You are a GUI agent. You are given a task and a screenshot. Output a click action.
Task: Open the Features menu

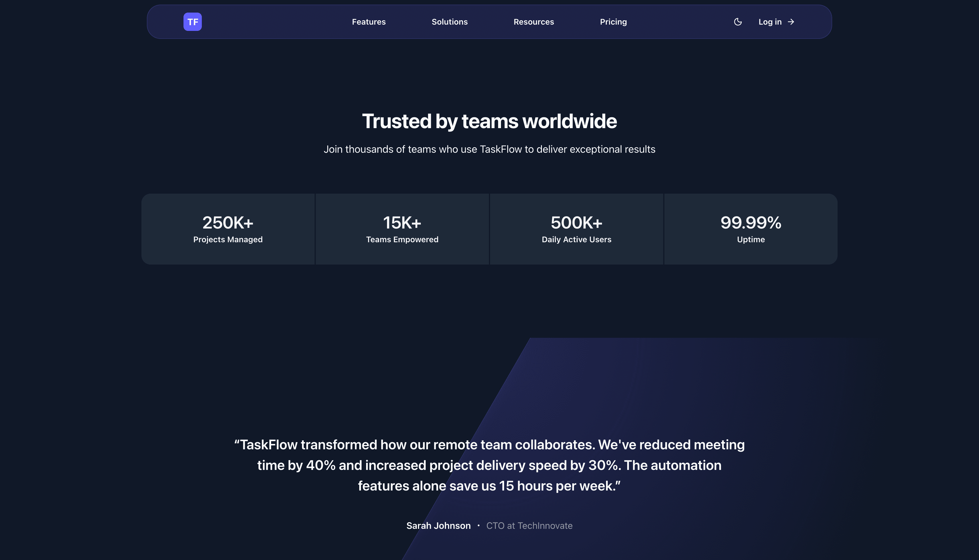point(369,22)
